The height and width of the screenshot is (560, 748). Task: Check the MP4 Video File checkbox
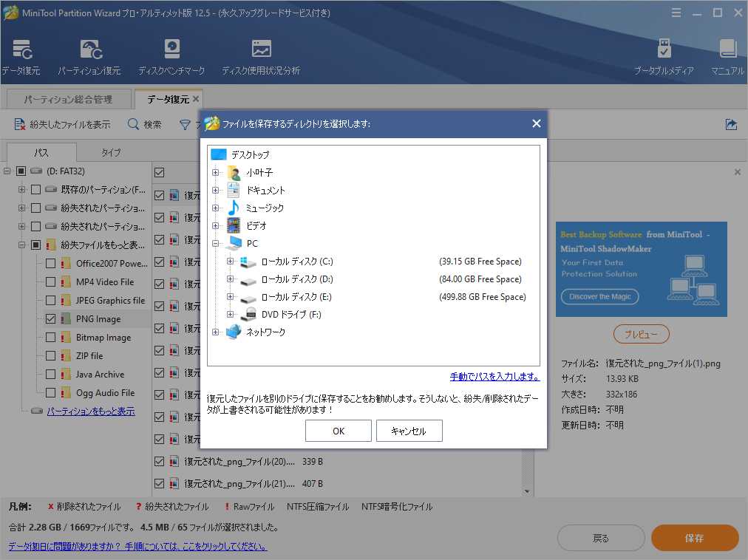coord(50,282)
